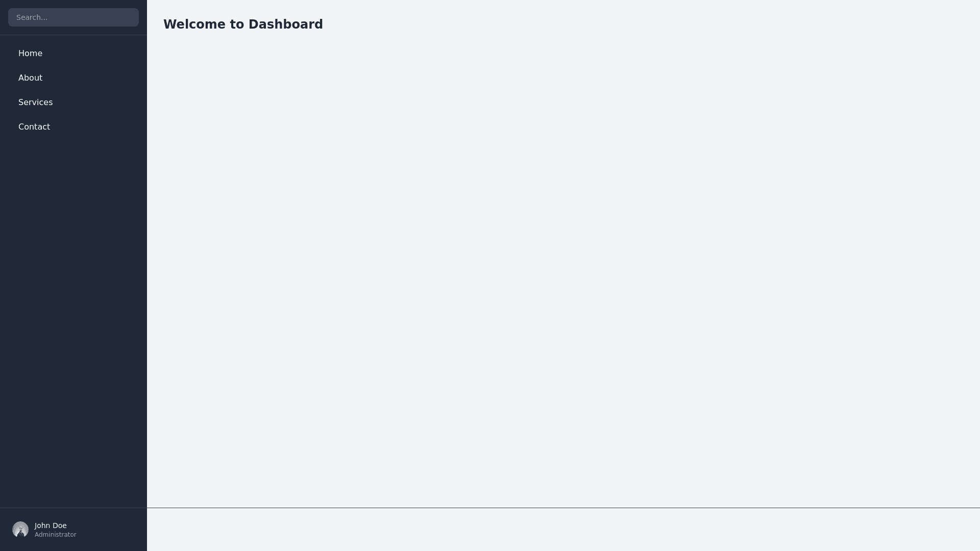Click inside the Search... box

coord(73,17)
